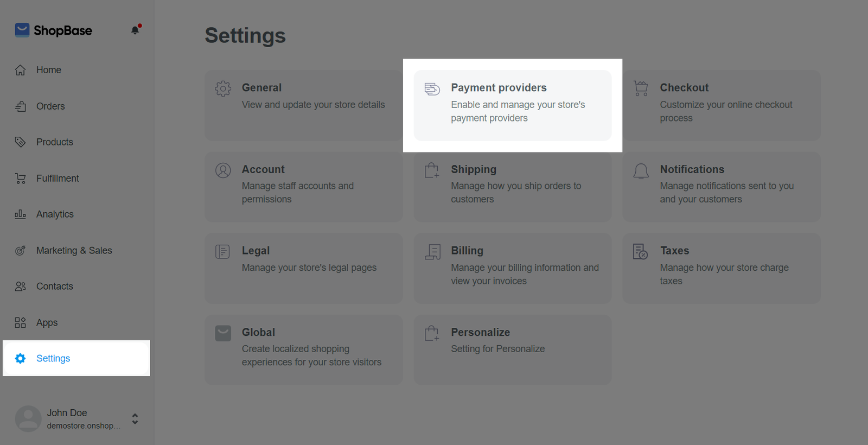Click the Payment providers card icon

432,89
